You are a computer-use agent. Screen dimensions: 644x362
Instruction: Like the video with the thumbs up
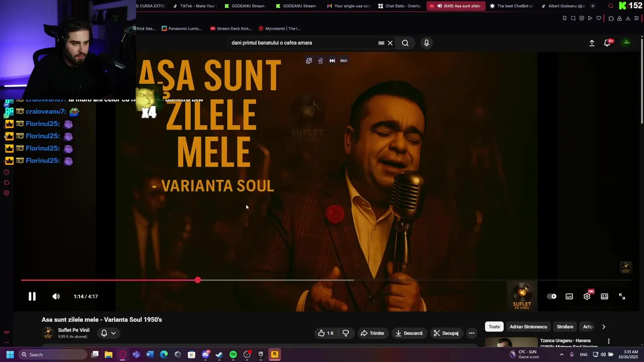(x=326, y=333)
